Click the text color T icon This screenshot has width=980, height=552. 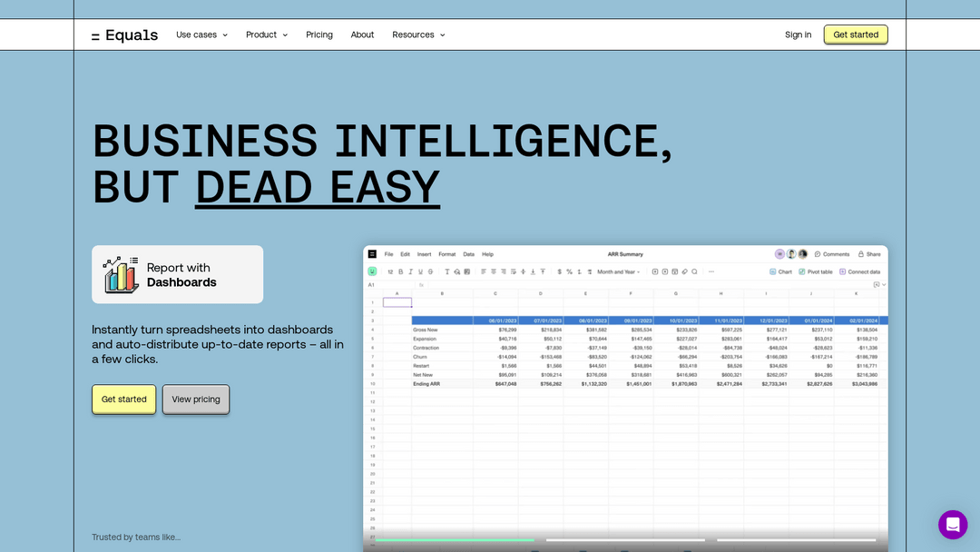446,272
